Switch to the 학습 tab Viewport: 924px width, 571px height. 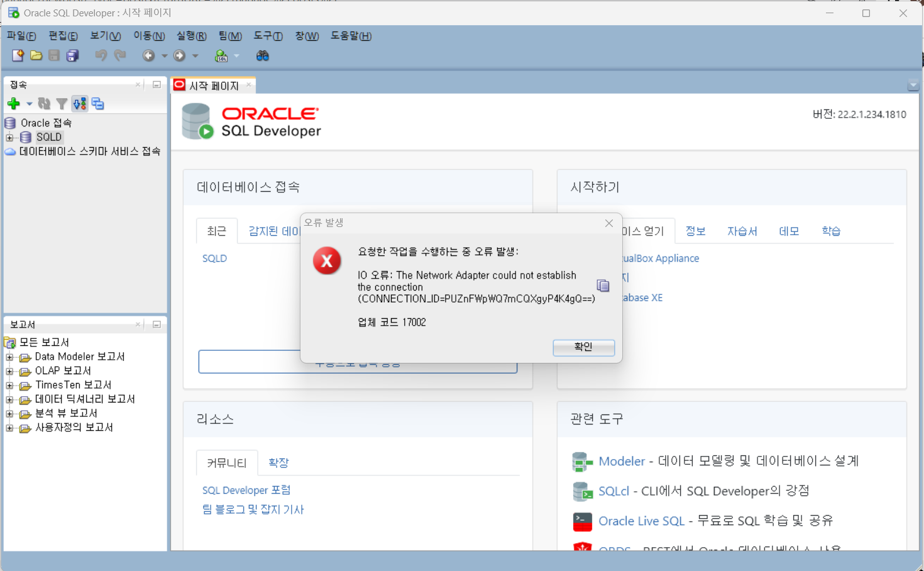coord(831,231)
